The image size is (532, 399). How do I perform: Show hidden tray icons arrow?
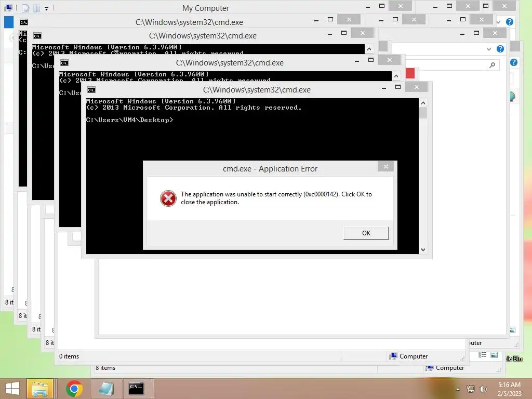click(458, 389)
